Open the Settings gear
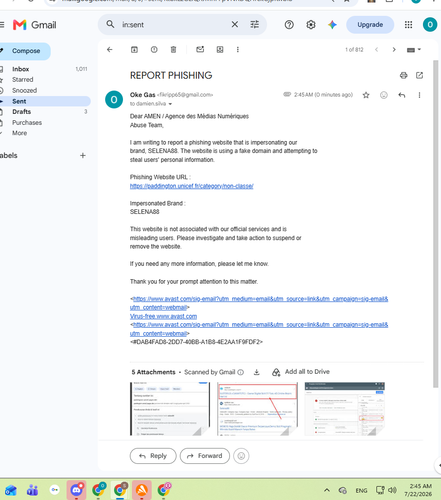This screenshot has width=441, height=500. (x=311, y=25)
